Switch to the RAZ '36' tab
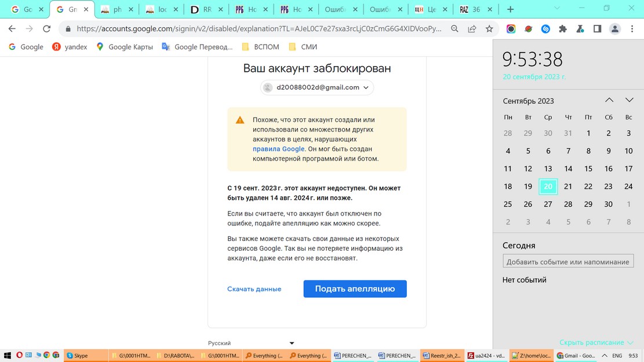644x362 pixels. [x=475, y=9]
